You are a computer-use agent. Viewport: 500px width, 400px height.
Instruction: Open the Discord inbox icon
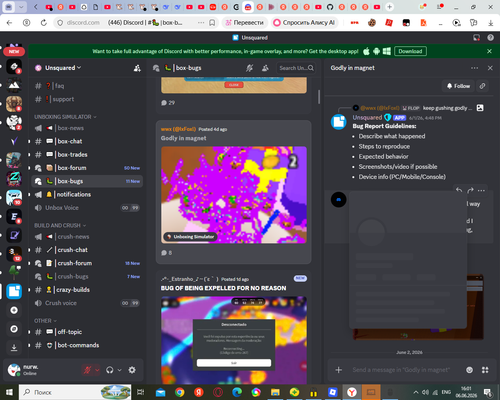(477, 38)
